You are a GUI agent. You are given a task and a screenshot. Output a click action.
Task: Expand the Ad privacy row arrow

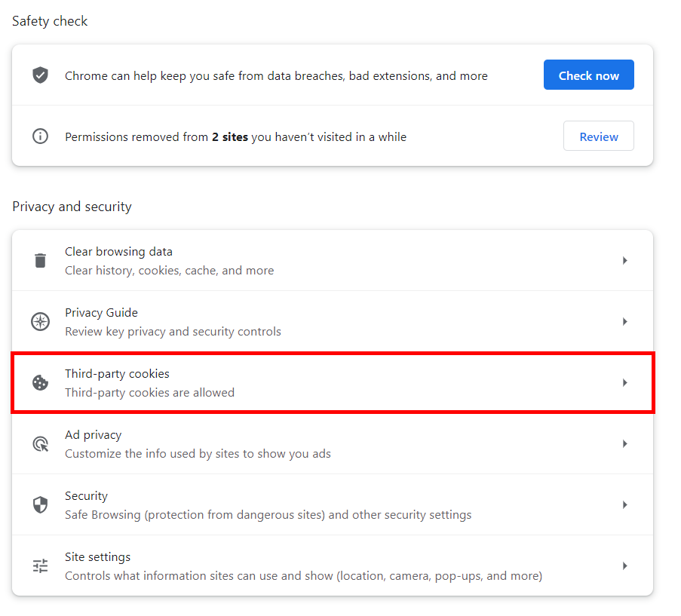624,444
